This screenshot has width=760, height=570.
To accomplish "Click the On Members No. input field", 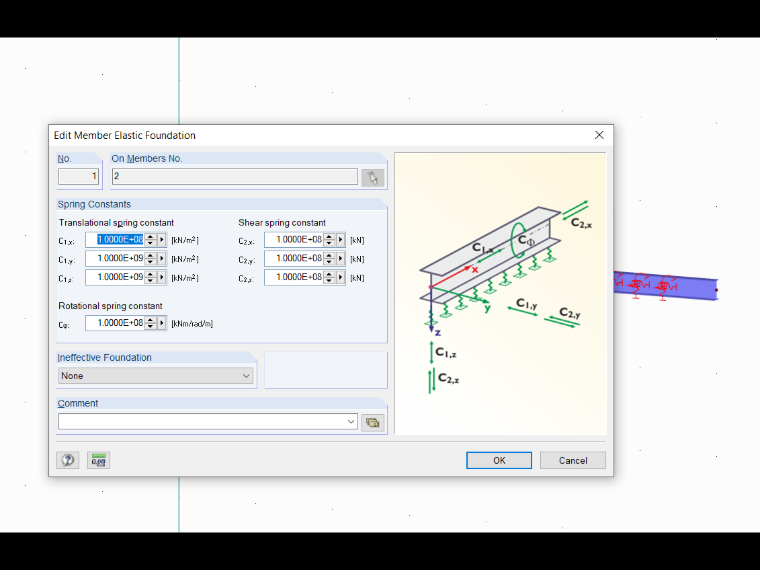I will [x=235, y=176].
